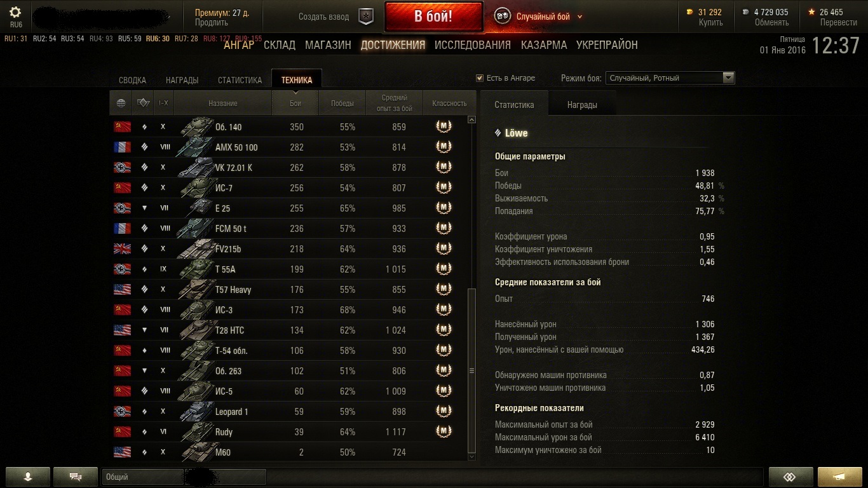Click the bottom-bar button left of megaphone
868x488 pixels.
tap(790, 477)
